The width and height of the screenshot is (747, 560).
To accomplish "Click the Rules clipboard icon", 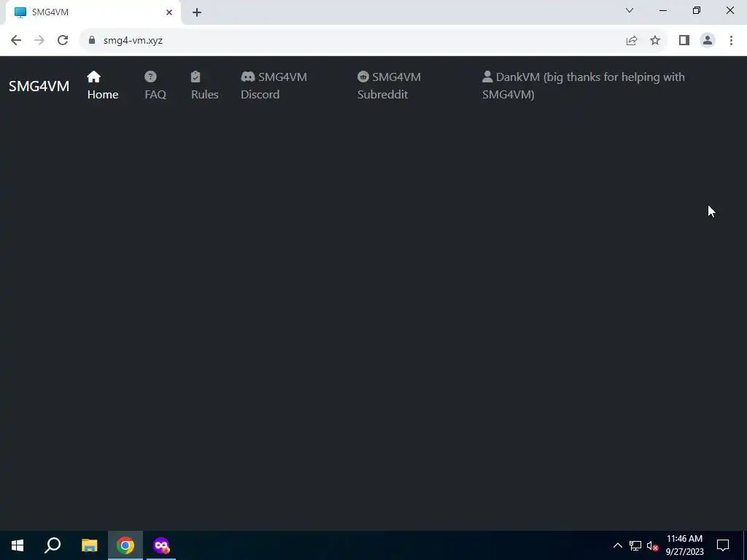I will click(196, 77).
